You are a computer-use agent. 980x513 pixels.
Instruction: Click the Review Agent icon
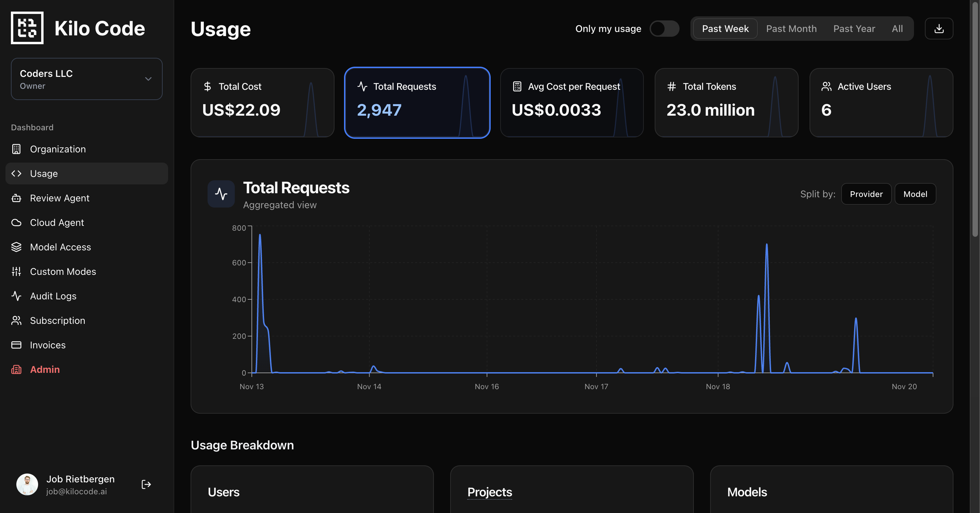[16, 198]
